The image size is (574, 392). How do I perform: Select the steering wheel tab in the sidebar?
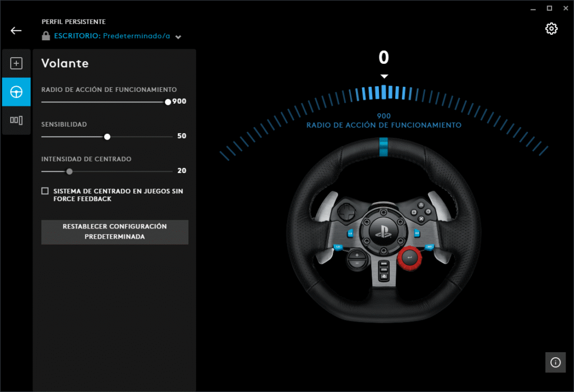pos(16,92)
